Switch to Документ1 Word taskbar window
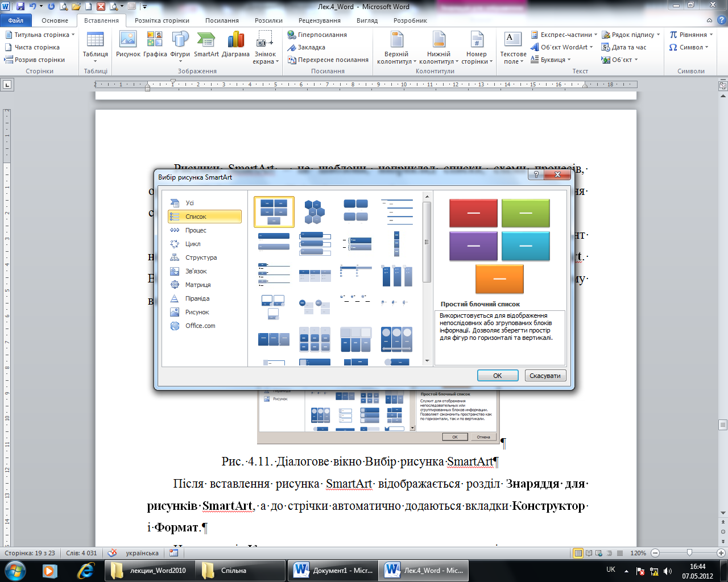This screenshot has height=582, width=728. [x=334, y=570]
